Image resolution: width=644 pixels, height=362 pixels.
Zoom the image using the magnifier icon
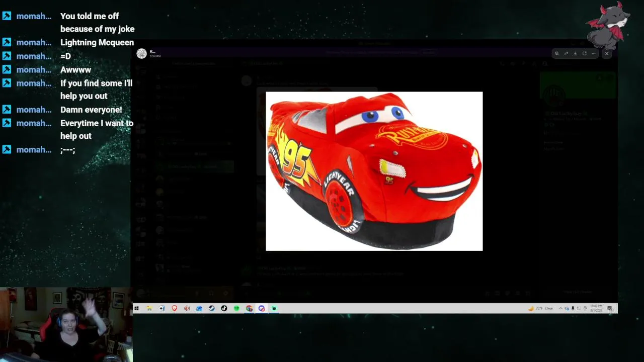click(x=556, y=53)
